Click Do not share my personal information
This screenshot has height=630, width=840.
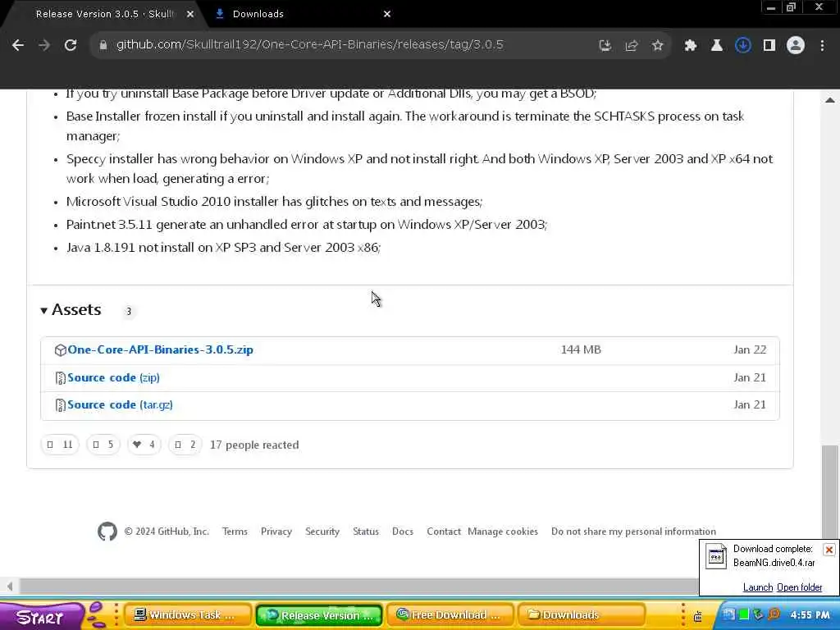(634, 532)
